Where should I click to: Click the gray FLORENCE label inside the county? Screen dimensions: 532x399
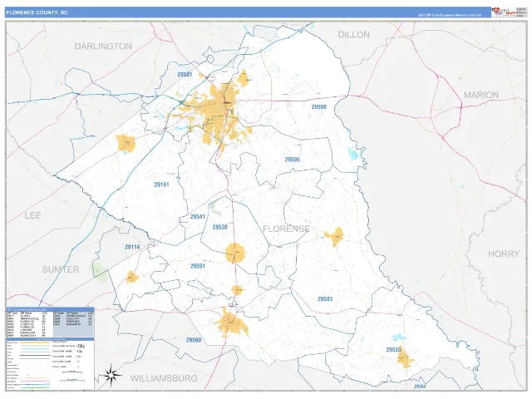point(286,229)
